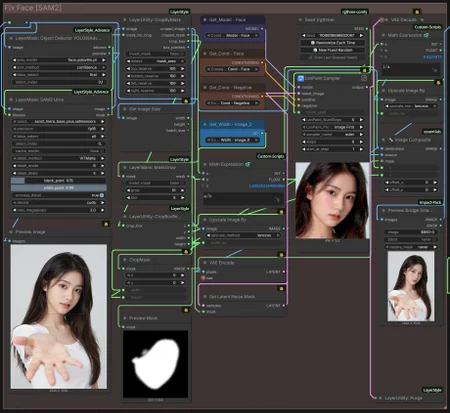Decrease bottom_reserve with its left arrow
Viewport: 450px width, 413px height.
pyautogui.click(x=128, y=76)
